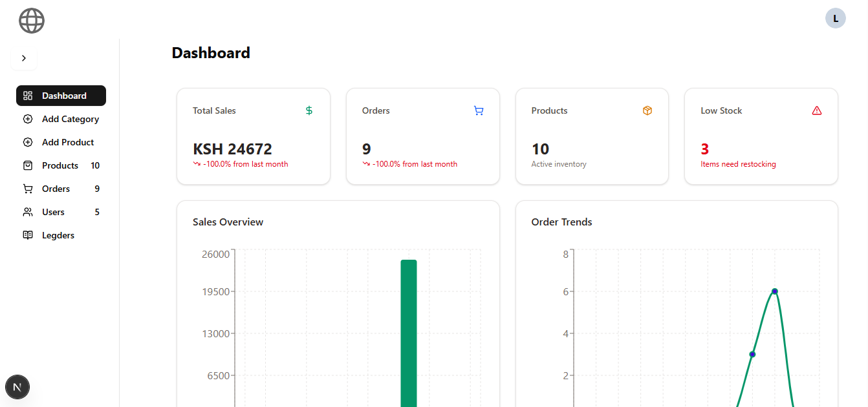Click the globe logo icon
The width and height of the screenshot is (868, 407).
tap(32, 21)
